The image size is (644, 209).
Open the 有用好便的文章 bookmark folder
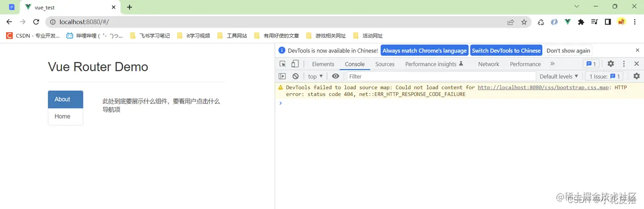277,36
